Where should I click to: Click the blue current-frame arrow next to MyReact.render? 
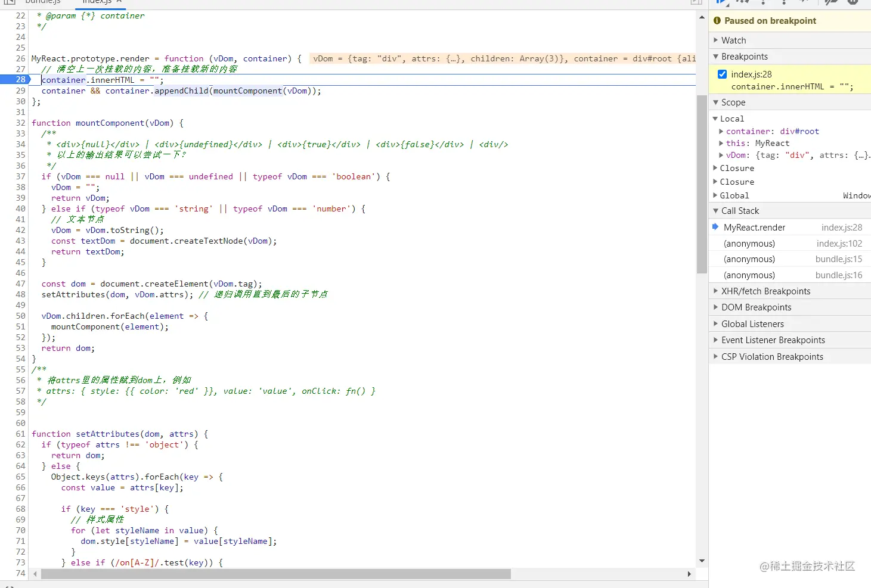point(715,227)
